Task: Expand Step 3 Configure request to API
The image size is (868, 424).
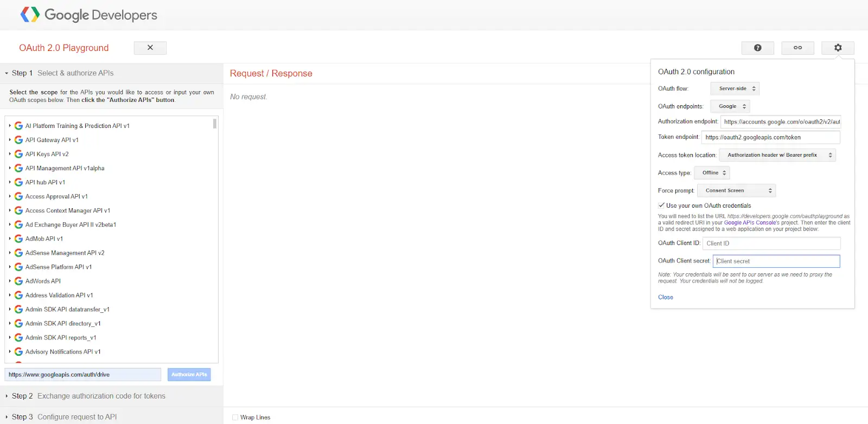Action: click(112, 416)
